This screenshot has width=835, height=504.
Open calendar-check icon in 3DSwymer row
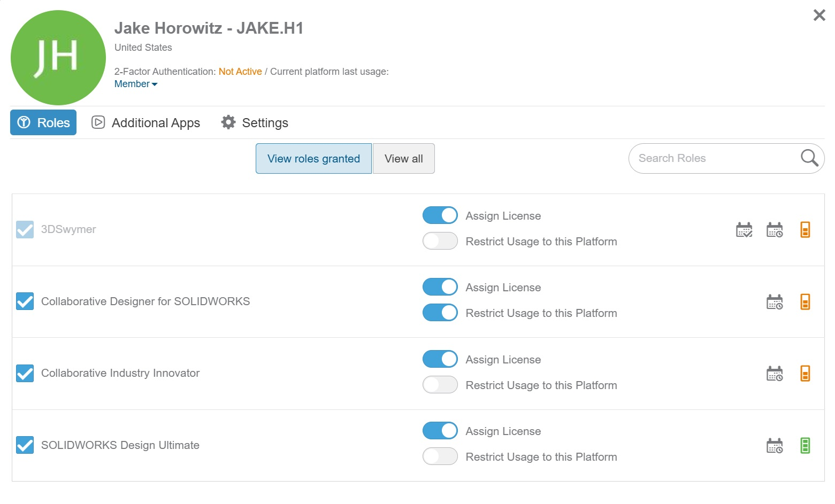tap(744, 230)
